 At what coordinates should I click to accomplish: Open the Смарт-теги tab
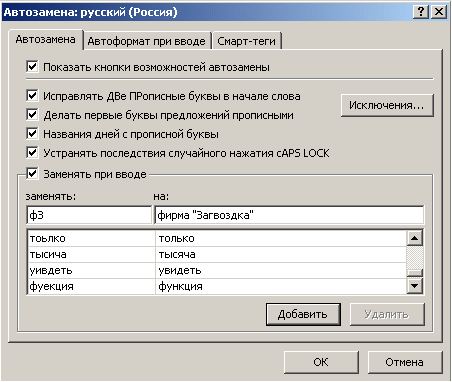247,41
